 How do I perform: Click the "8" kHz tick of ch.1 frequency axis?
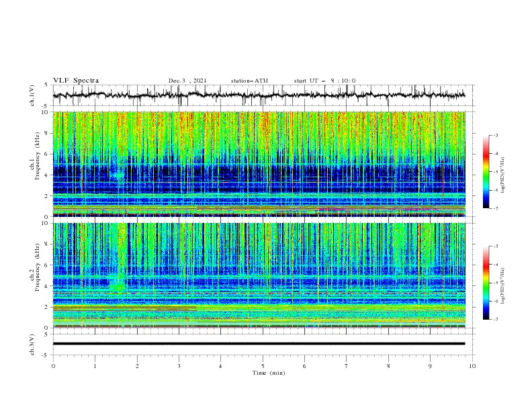[47, 133]
